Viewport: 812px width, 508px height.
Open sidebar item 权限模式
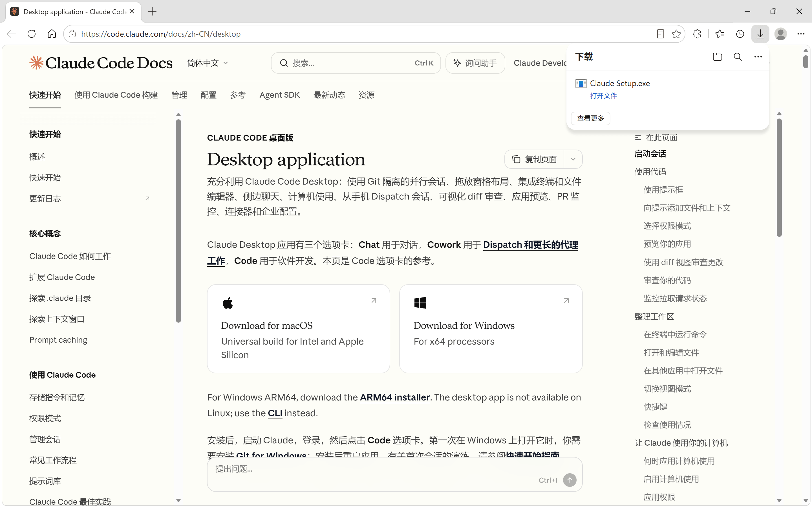[x=45, y=418]
